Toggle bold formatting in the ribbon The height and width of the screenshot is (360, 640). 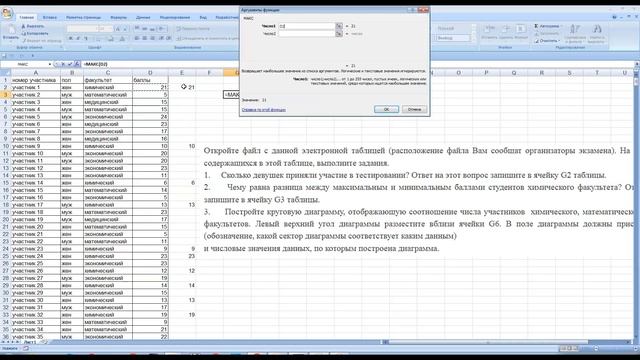point(71,38)
